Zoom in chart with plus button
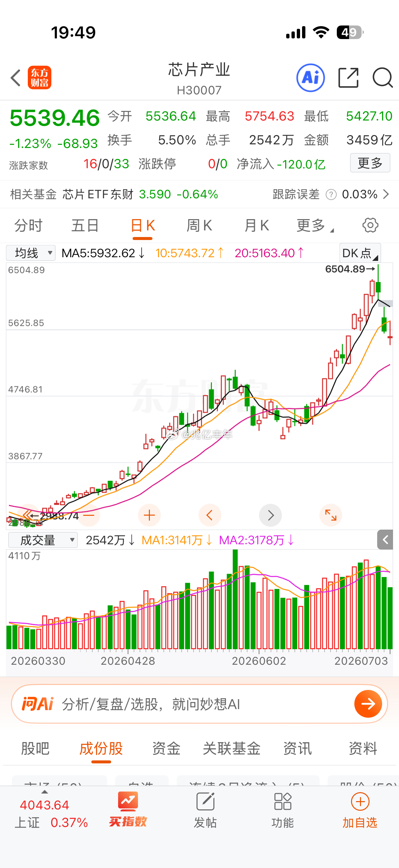The image size is (399, 868). pyautogui.click(x=149, y=515)
